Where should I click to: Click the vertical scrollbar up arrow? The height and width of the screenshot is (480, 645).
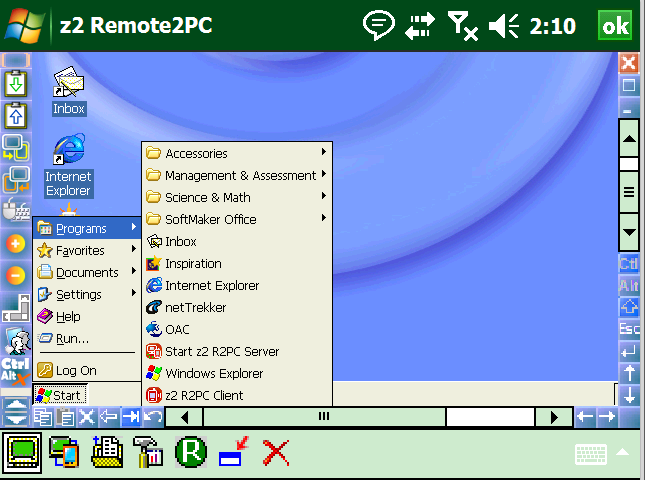click(629, 139)
